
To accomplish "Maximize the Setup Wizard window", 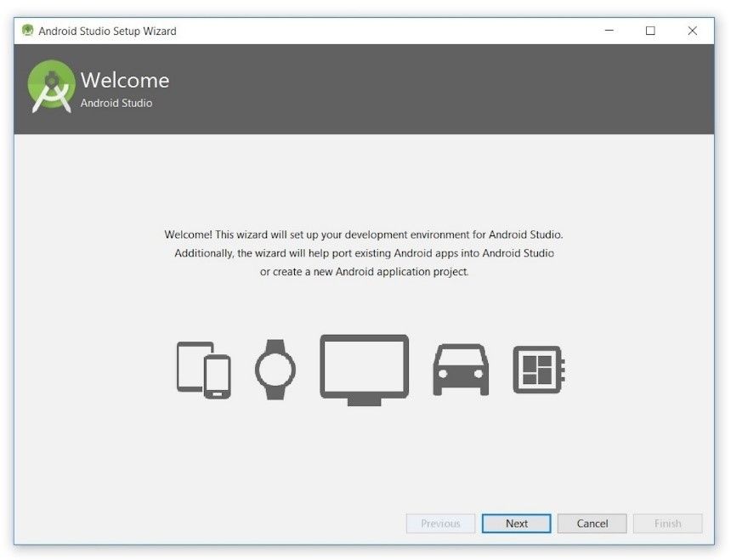I will coord(650,31).
